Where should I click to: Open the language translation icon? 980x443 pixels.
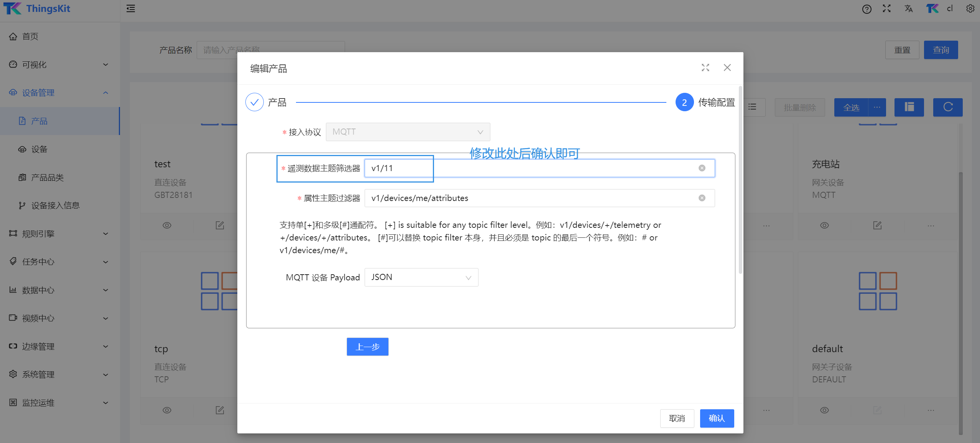point(908,8)
